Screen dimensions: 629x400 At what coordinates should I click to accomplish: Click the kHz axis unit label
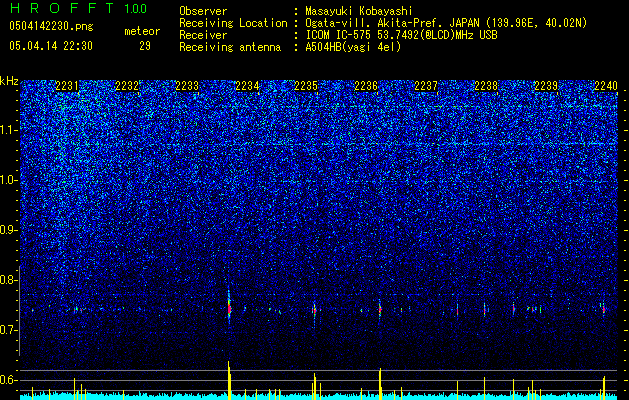[9, 81]
